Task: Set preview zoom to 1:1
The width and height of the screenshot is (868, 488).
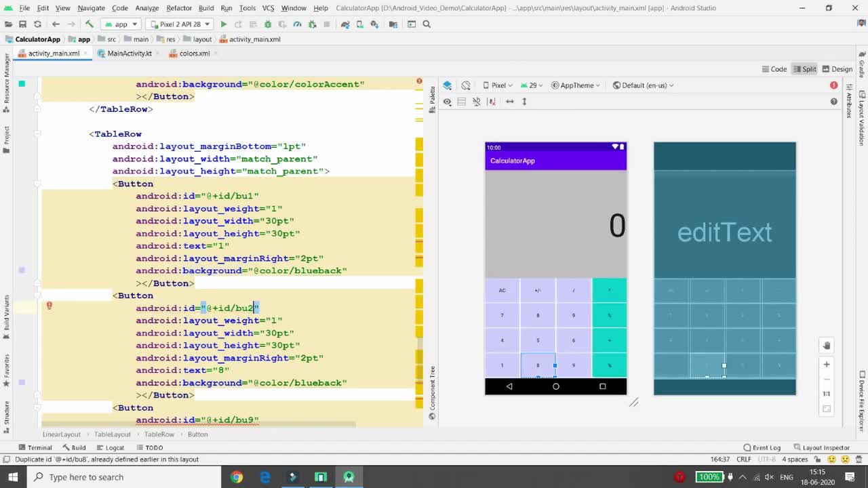Action: tap(827, 394)
